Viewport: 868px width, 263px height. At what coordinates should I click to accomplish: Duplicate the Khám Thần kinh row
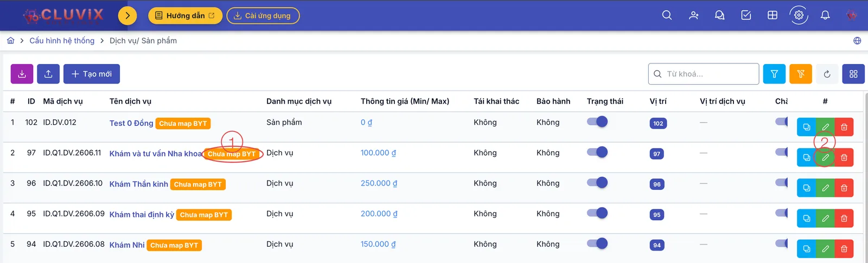tap(807, 188)
